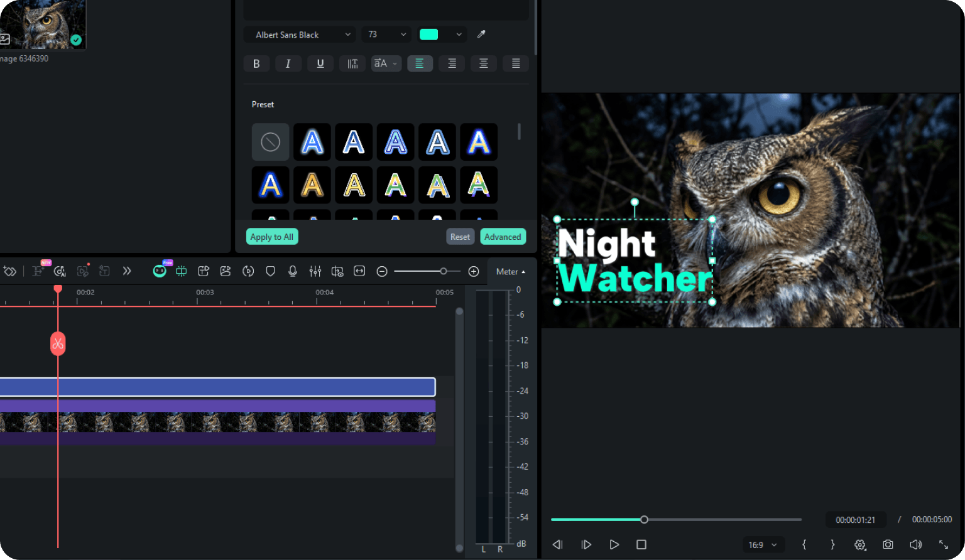
Task: Click the timeline ruler at 00:04
Action: (324, 293)
